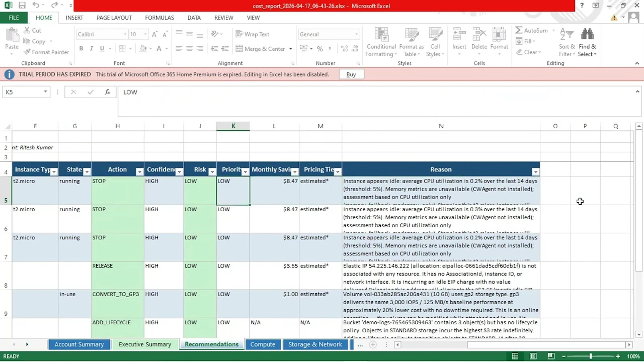The height and width of the screenshot is (362, 644).
Task: Click the Orientation text angle icon
Action: click(215, 34)
